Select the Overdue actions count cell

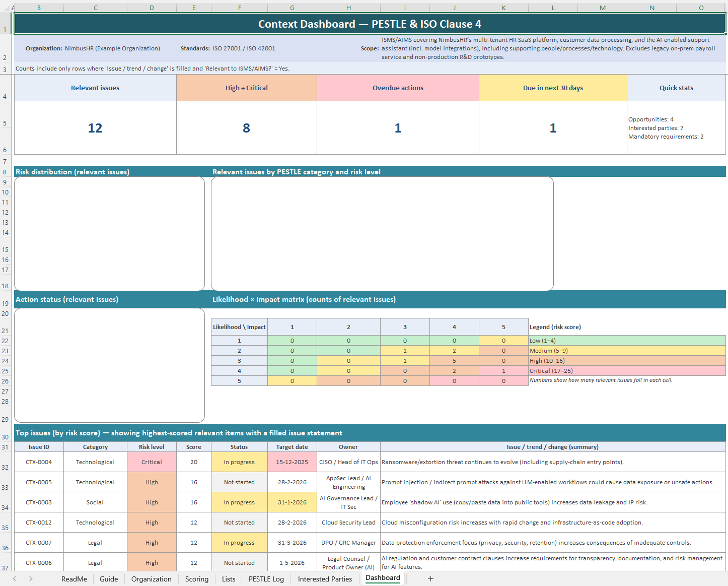point(398,127)
